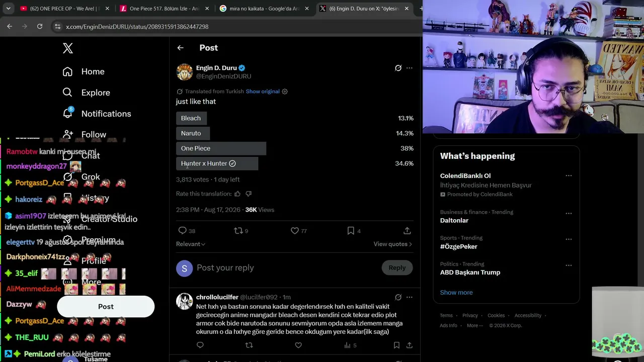Expand the footer More menu
Viewport: 644px width, 362px height.
coord(474,326)
